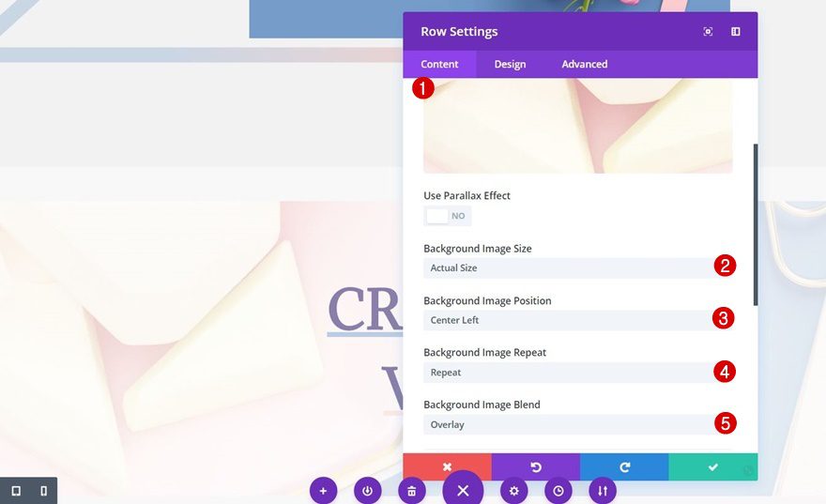Toggle the Use Parallax Effect switch
The width and height of the screenshot is (826, 504).
coord(447,216)
